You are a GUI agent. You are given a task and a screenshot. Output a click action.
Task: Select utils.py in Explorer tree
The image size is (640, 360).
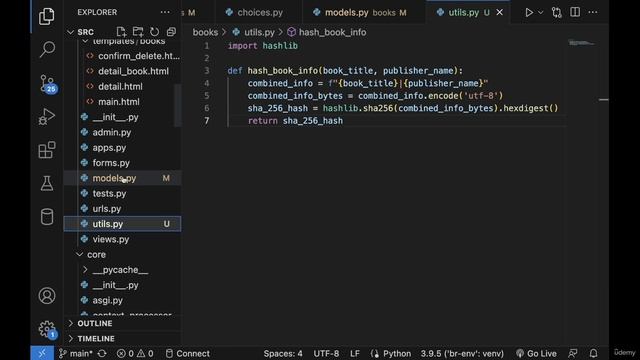(x=122, y=224)
